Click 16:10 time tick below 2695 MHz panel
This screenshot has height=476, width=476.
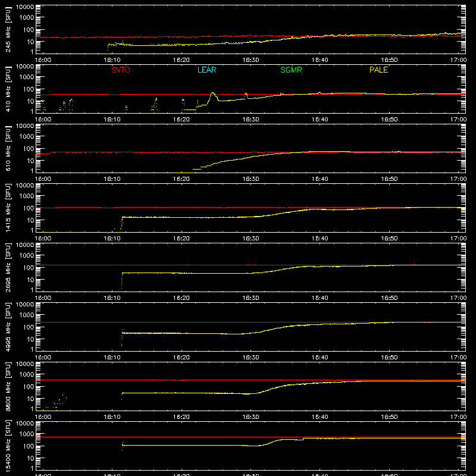click(x=112, y=298)
